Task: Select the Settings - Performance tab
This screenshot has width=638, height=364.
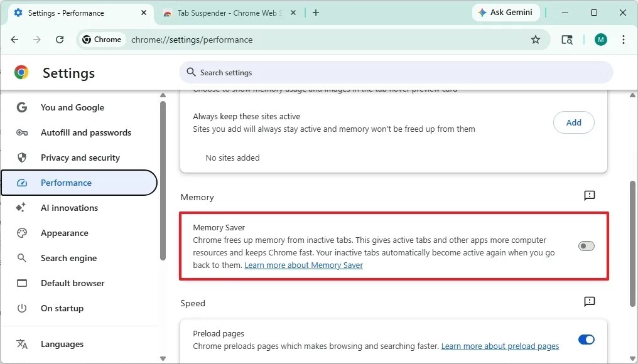Action: [80, 13]
